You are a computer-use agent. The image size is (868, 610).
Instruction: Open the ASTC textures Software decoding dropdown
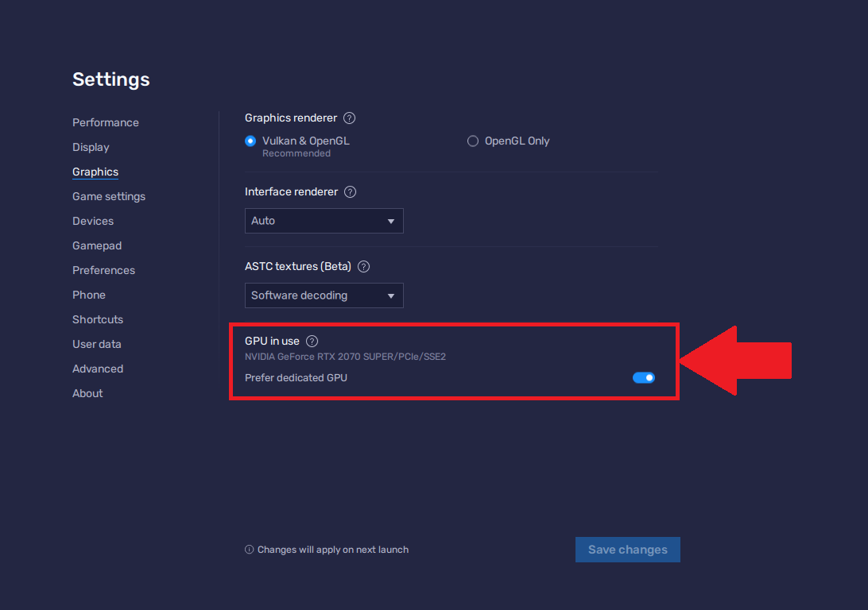tap(324, 295)
